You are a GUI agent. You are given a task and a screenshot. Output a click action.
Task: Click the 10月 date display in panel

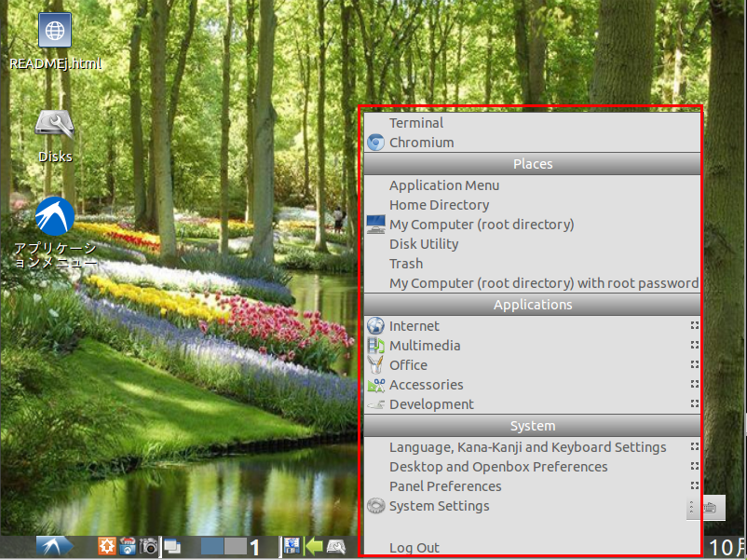[727, 547]
